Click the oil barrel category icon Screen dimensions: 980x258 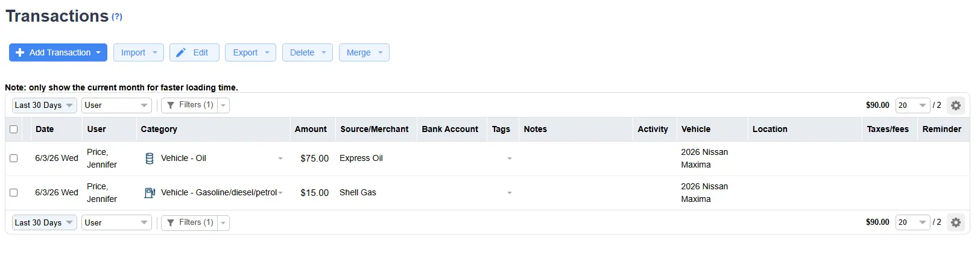pyautogui.click(x=150, y=159)
